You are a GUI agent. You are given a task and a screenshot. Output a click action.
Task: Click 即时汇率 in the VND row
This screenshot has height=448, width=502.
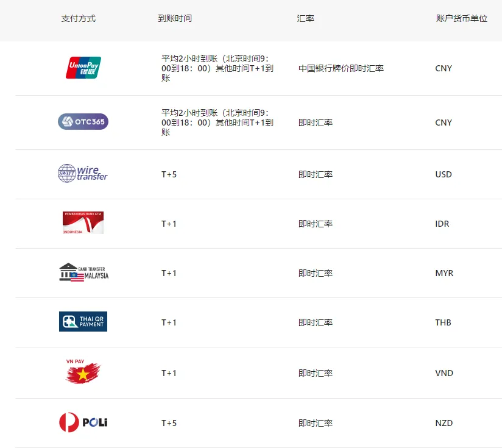pyautogui.click(x=316, y=373)
